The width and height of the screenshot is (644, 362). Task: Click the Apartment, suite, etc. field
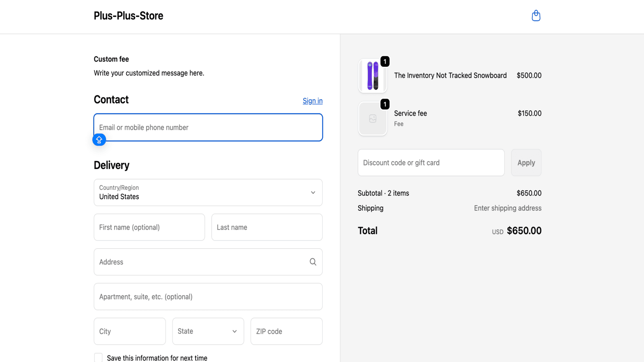click(208, 297)
